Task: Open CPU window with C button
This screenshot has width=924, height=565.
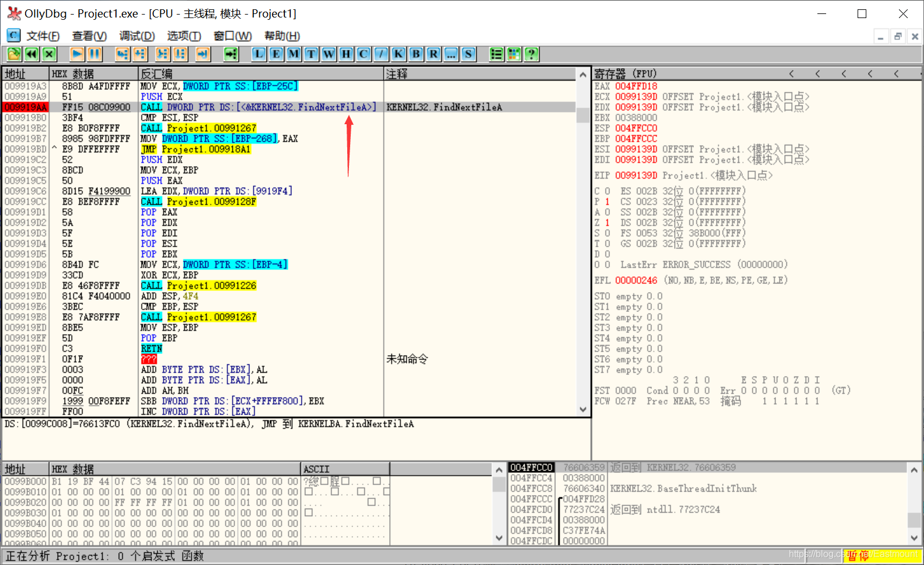Action: tap(364, 54)
